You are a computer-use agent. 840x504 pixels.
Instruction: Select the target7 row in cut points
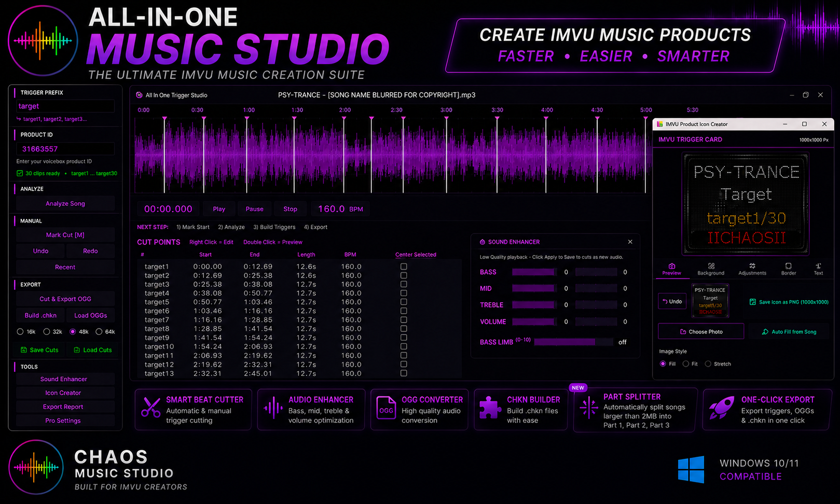point(299,320)
